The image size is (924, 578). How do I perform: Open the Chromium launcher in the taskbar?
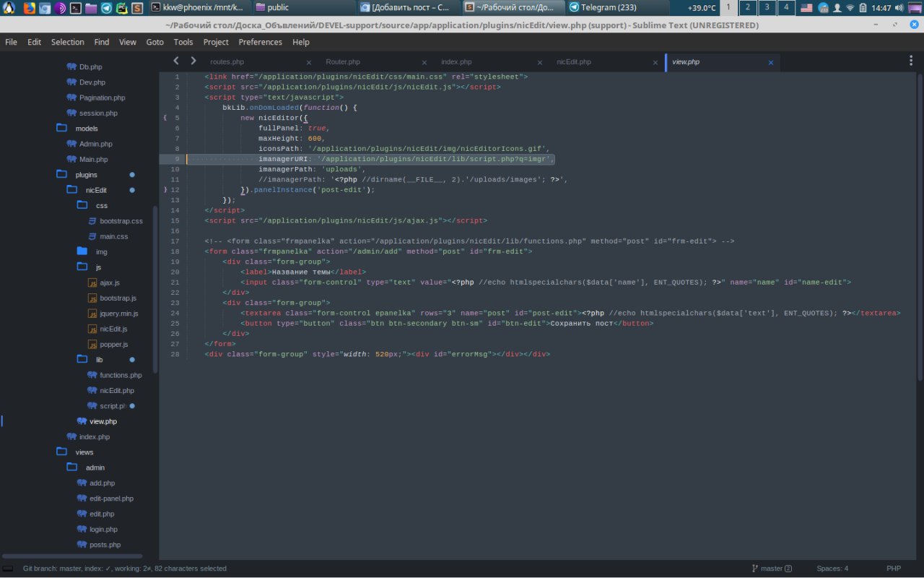(x=45, y=8)
